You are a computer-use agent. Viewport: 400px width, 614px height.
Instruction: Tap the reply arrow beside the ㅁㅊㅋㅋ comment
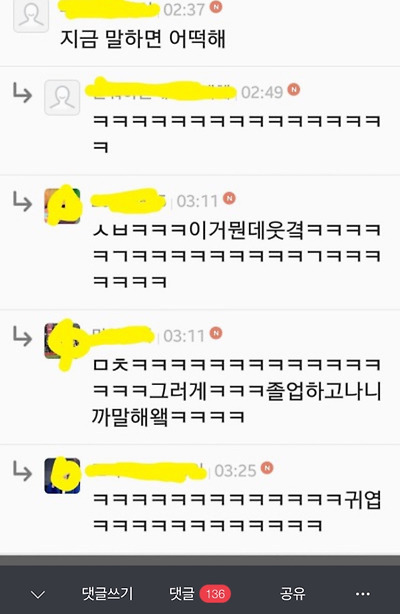tap(22, 336)
